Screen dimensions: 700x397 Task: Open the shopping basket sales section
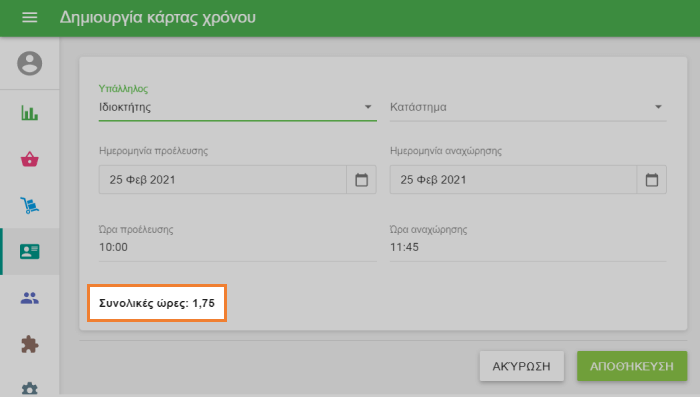point(29,159)
